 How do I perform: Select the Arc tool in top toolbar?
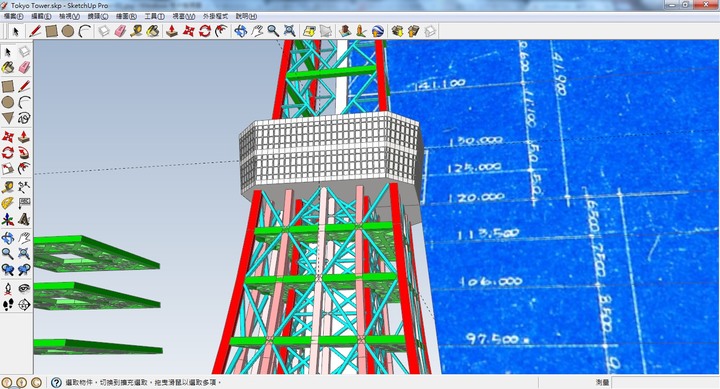click(84, 31)
